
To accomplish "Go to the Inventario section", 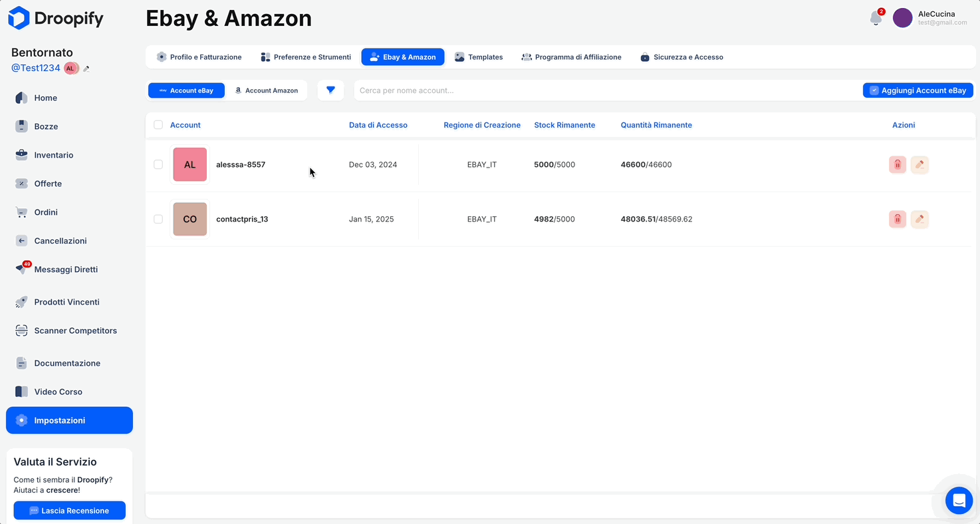I will click(x=54, y=155).
